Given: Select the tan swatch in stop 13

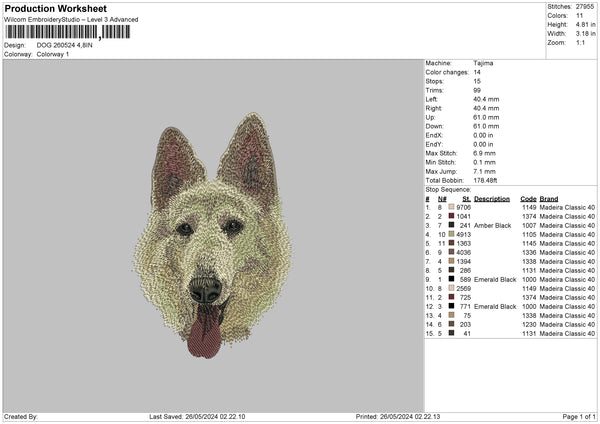Looking at the screenshot, I should tap(452, 315).
